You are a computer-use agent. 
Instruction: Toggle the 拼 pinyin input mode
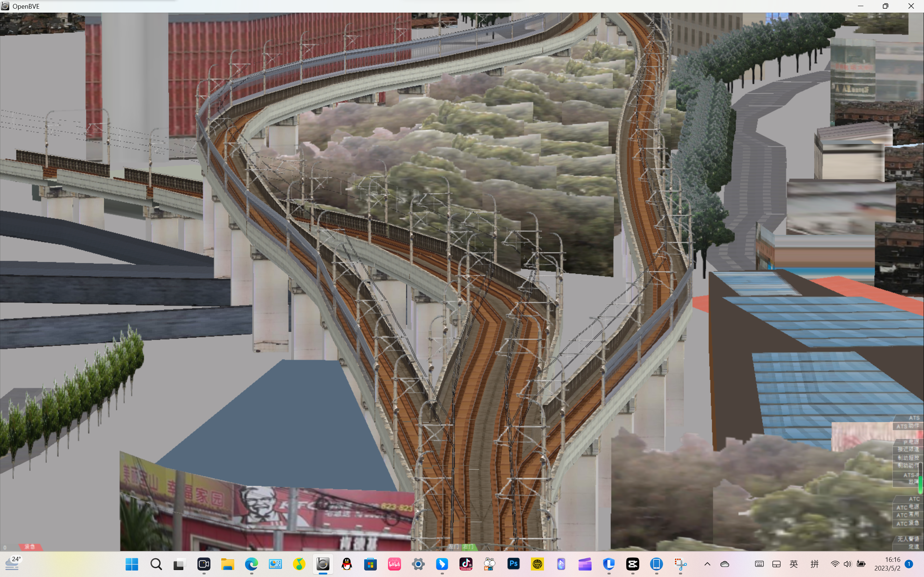click(814, 564)
